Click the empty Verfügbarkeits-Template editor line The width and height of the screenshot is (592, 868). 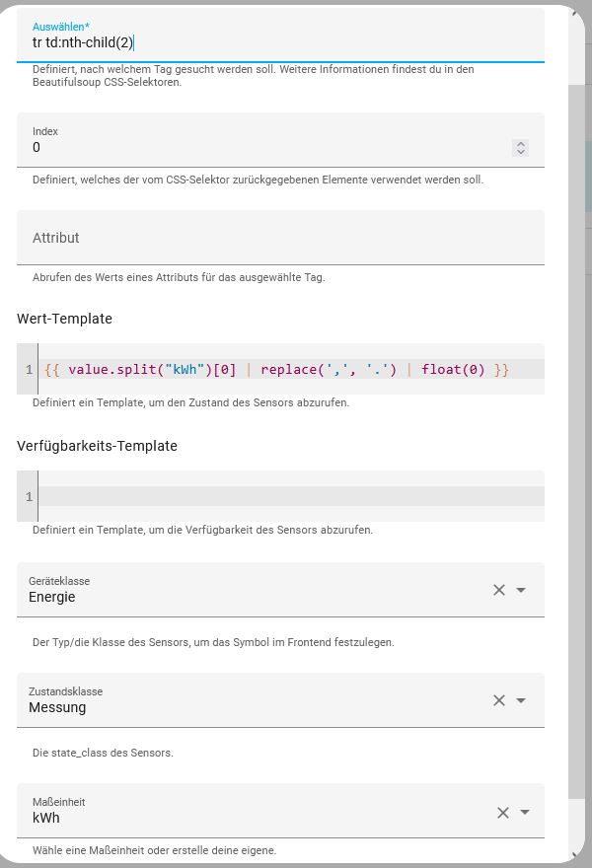coord(291,496)
